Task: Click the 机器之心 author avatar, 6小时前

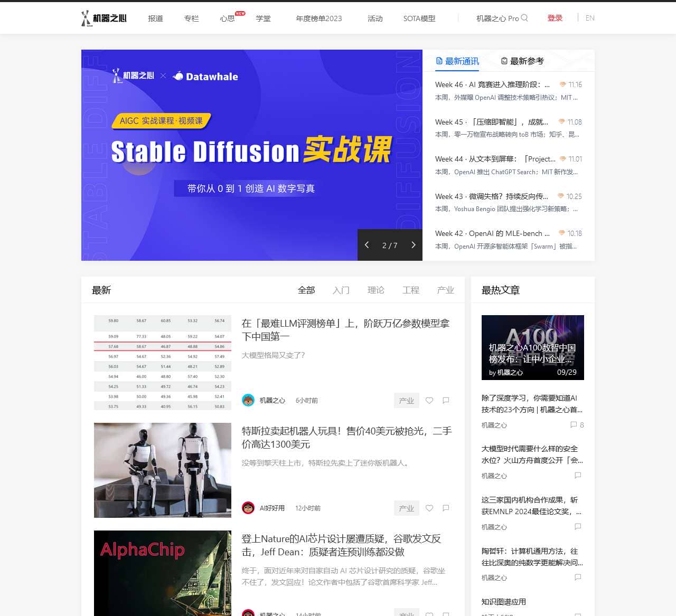Action: pyautogui.click(x=248, y=401)
